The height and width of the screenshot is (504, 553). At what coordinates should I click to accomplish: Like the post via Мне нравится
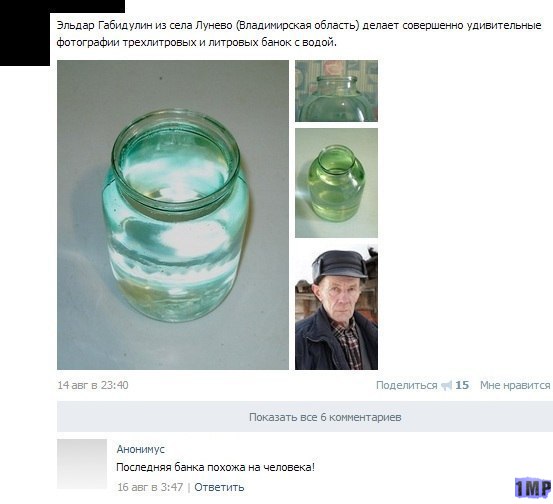pos(515,385)
